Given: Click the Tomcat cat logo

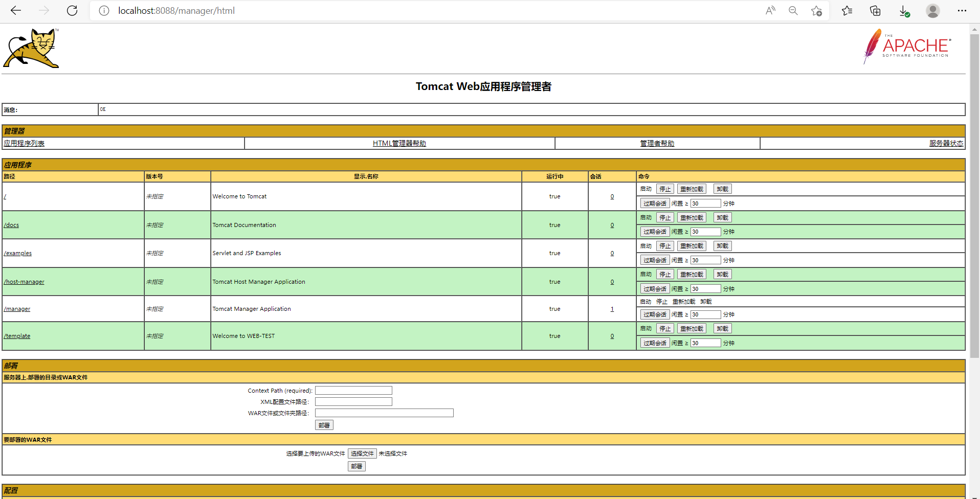Looking at the screenshot, I should coord(31,48).
